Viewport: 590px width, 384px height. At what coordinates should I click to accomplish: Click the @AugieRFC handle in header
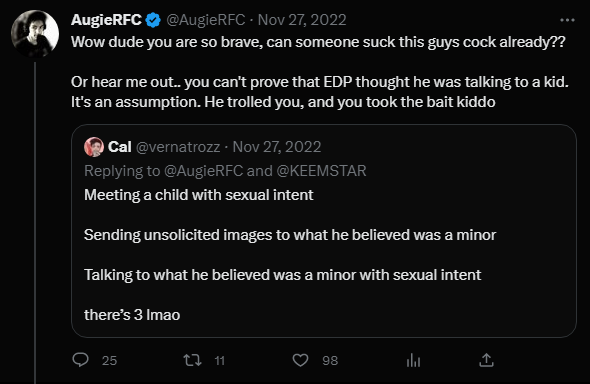point(206,20)
